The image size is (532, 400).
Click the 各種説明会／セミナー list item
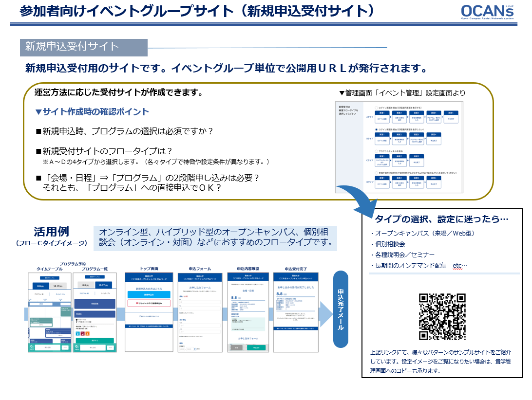pyautogui.click(x=402, y=255)
